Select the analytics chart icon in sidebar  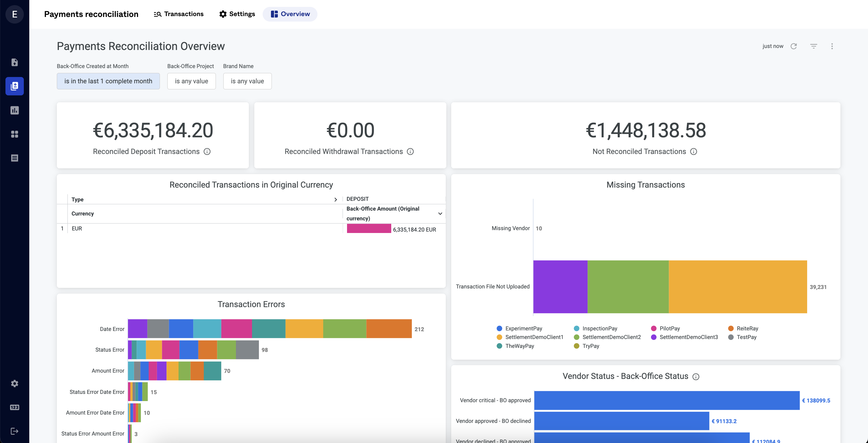click(14, 110)
